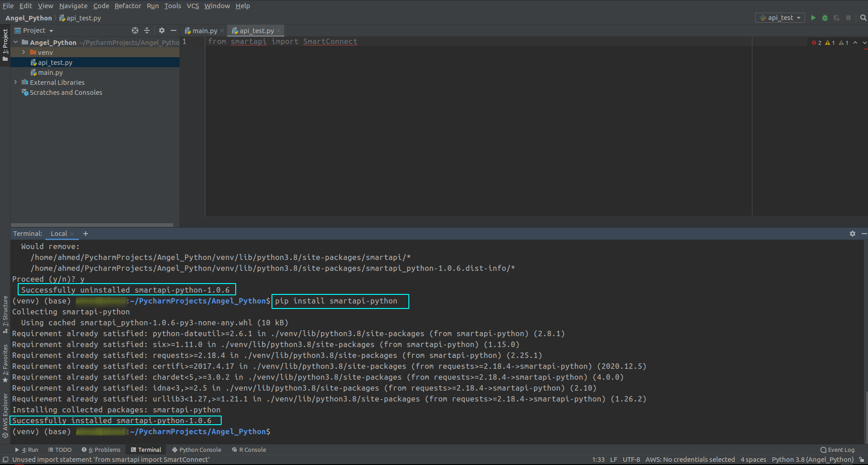Open Project panel settings gear
Viewport: 868px width, 465px height.
(x=162, y=30)
